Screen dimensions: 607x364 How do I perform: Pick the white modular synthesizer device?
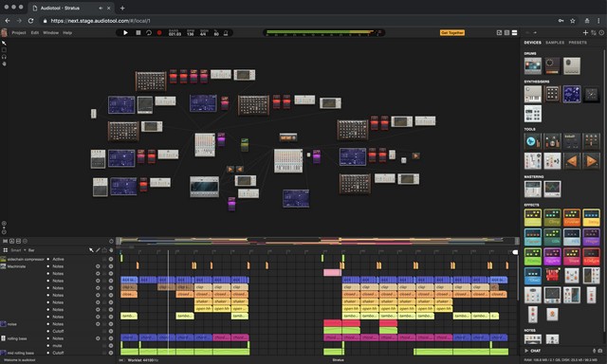click(x=533, y=114)
